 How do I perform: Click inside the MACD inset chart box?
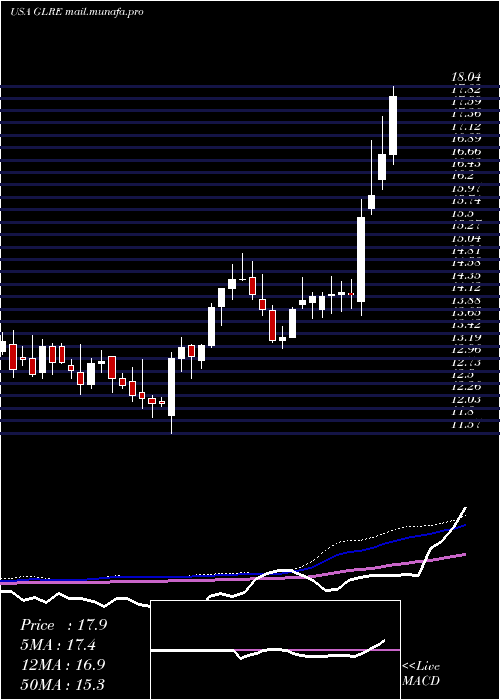click(275, 650)
